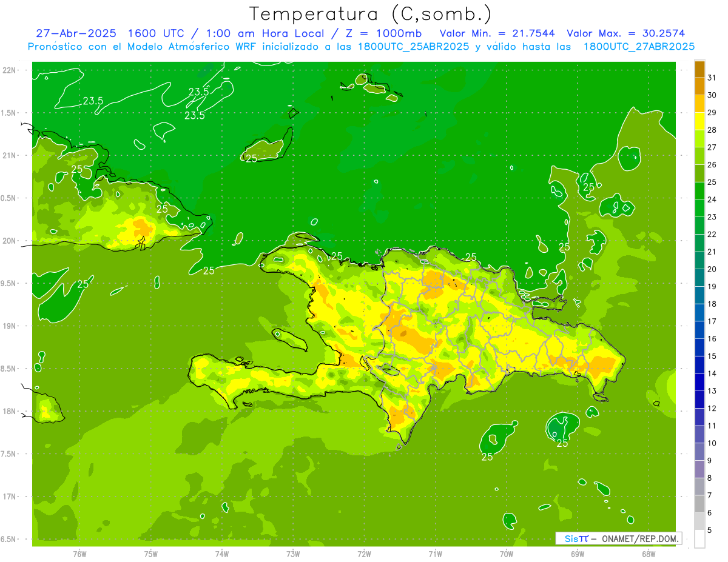Click the '73W' longitude label
728x562 pixels.
(293, 554)
